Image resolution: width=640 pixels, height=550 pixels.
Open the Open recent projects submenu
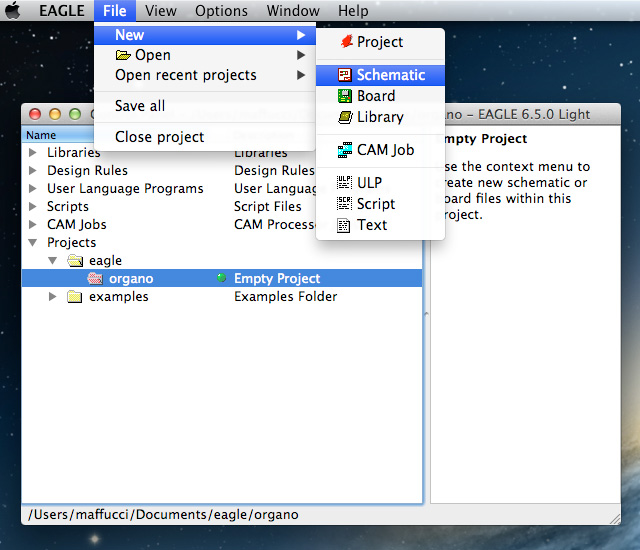[x=185, y=75]
